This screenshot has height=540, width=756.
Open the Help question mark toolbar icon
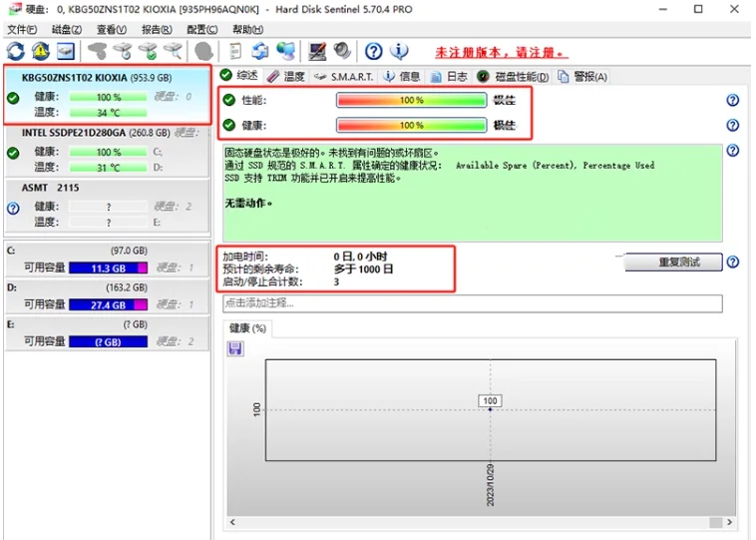tap(373, 51)
